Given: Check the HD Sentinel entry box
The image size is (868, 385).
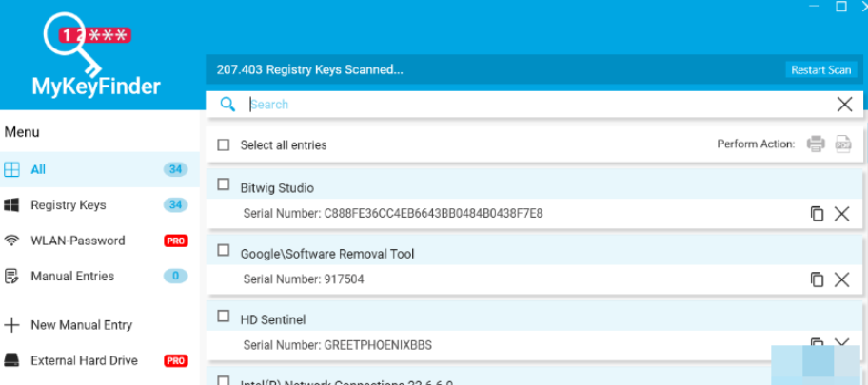Looking at the screenshot, I should pos(223,316).
